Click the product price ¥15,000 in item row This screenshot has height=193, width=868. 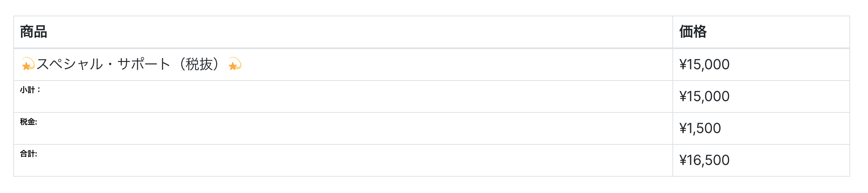pos(704,64)
